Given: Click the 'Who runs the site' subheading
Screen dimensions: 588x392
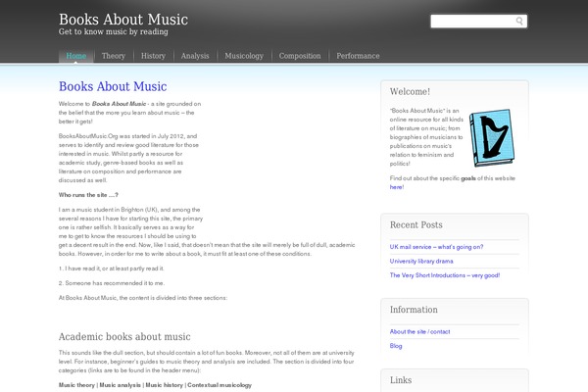Looking at the screenshot, I should pos(88,195).
